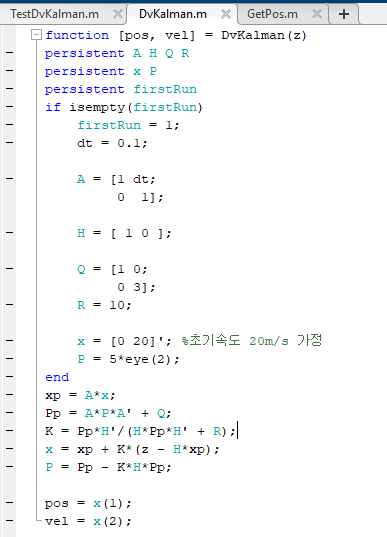Set breakpoint on 'dt = 0.1;' line
The image size is (387, 537).
coord(10,142)
